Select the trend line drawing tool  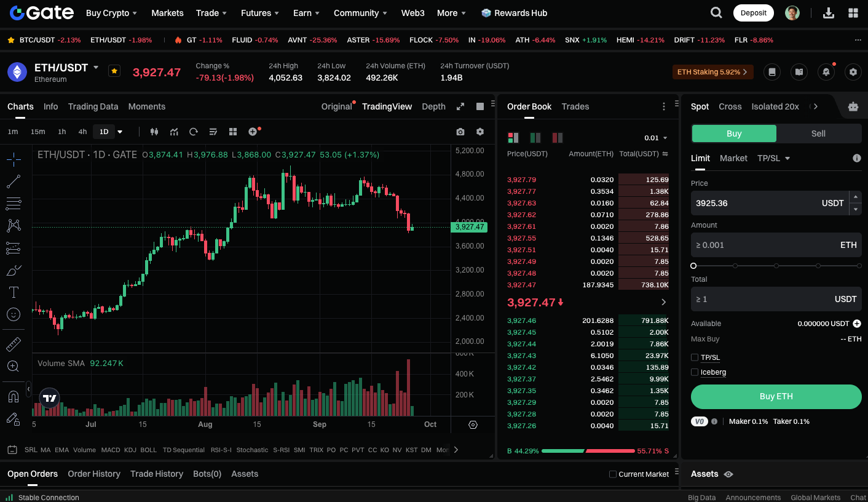tap(14, 181)
